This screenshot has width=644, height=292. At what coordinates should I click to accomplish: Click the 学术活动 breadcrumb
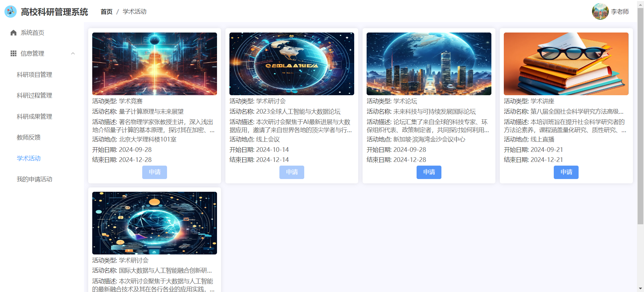pyautogui.click(x=135, y=12)
